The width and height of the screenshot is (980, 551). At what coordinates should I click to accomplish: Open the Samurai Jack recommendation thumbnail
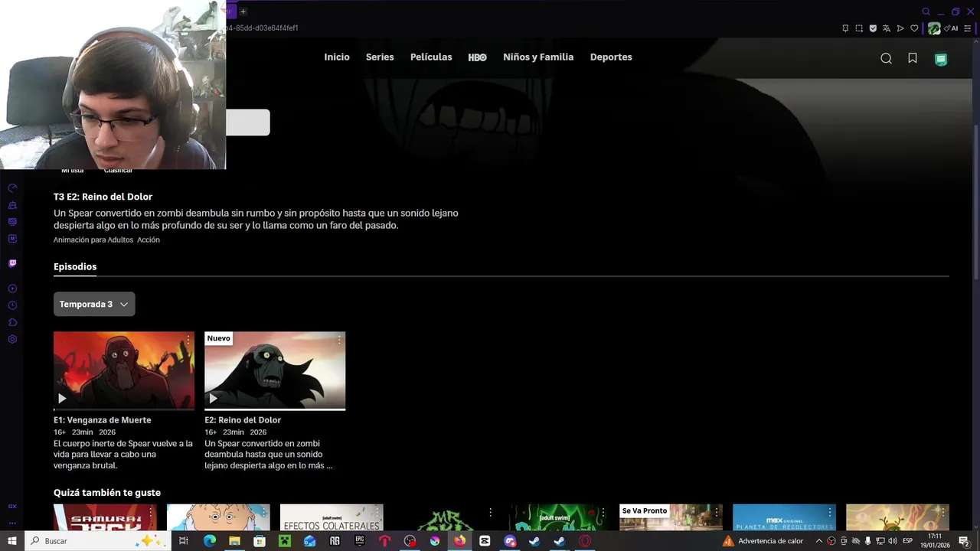tap(105, 517)
